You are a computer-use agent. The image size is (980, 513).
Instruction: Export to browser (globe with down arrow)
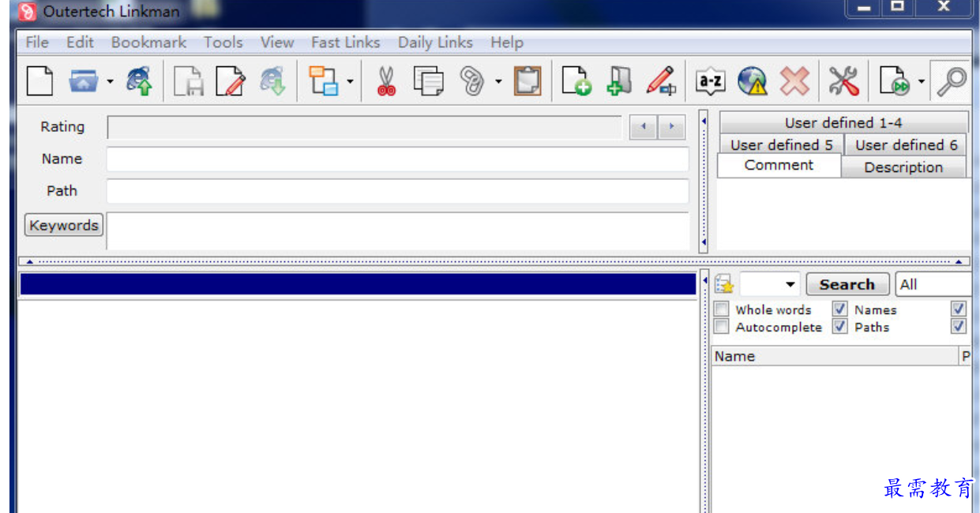(272, 81)
